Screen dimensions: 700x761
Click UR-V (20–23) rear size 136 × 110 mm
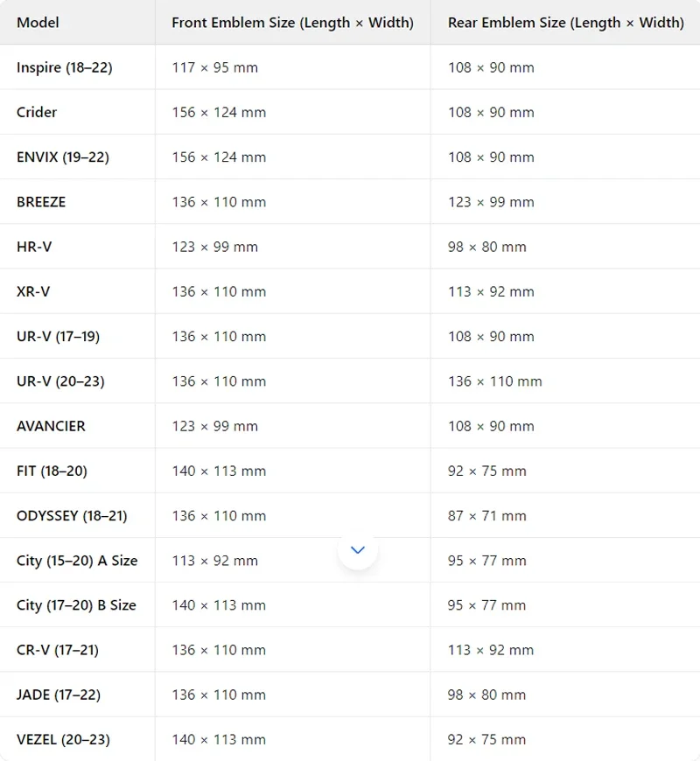click(494, 381)
